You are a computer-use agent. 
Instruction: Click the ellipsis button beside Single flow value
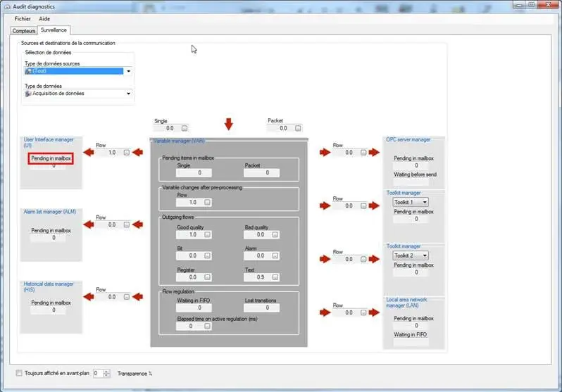pos(185,129)
